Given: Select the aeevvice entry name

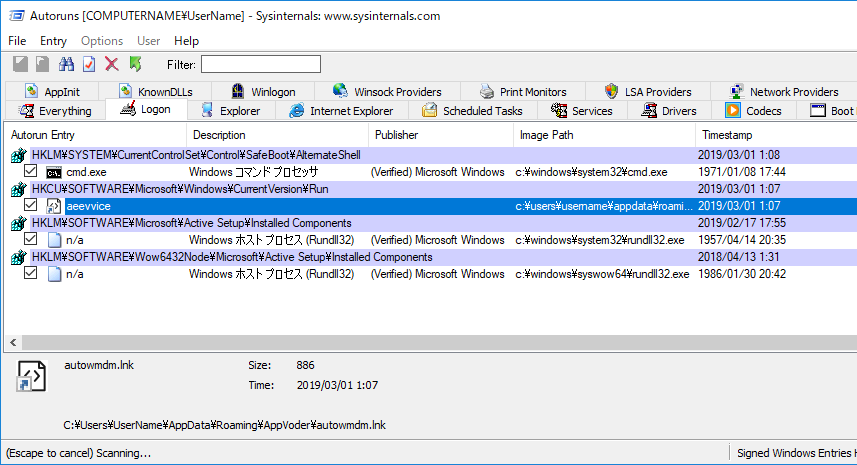Looking at the screenshot, I should (x=88, y=206).
